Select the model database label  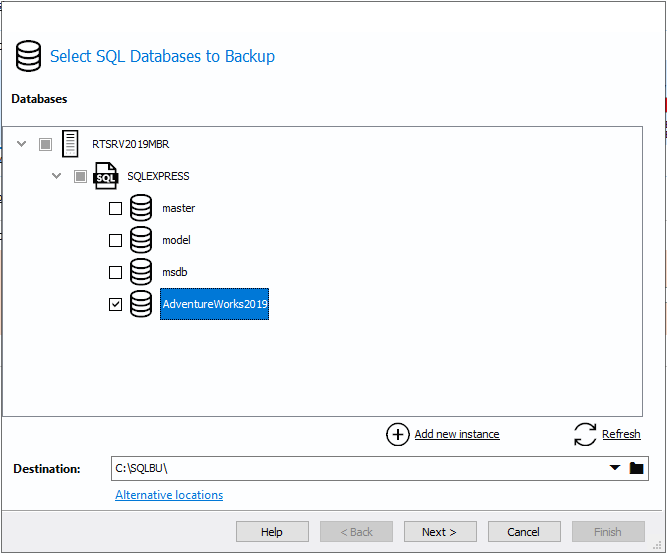[176, 240]
